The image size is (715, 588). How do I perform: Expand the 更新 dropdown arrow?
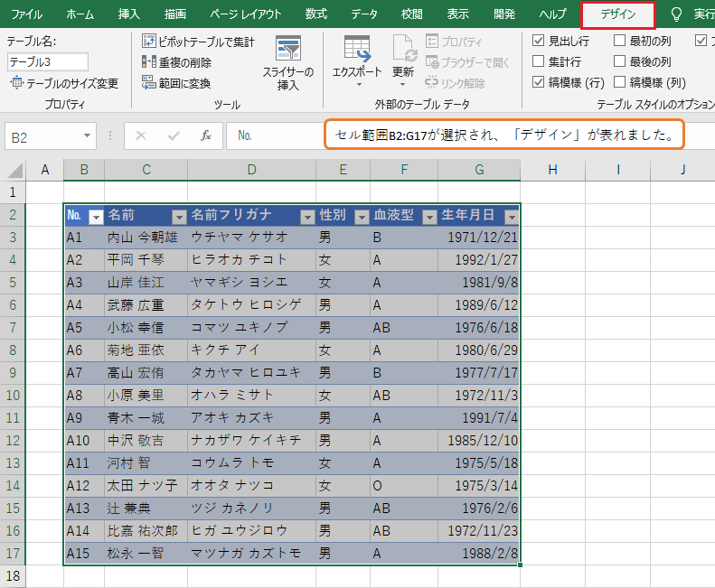click(402, 85)
